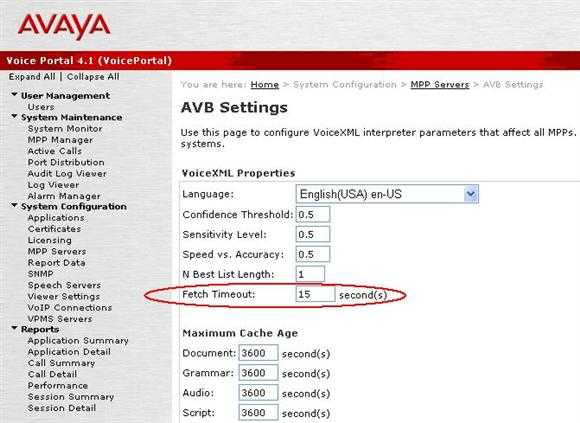Open Speech Servers configuration
Viewport: 580px width, 423px height.
pyautogui.click(x=64, y=285)
